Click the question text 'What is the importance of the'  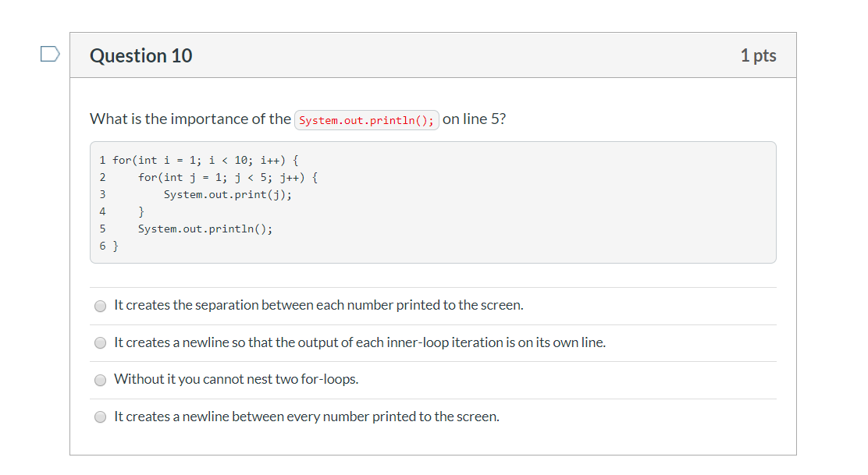pyautogui.click(x=190, y=119)
